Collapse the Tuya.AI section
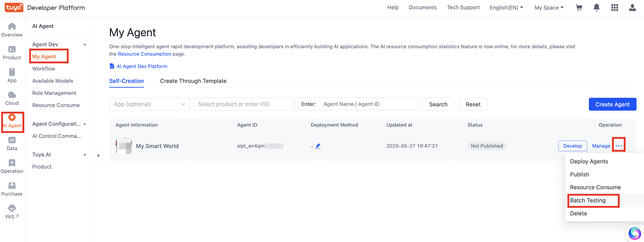 coord(85,155)
